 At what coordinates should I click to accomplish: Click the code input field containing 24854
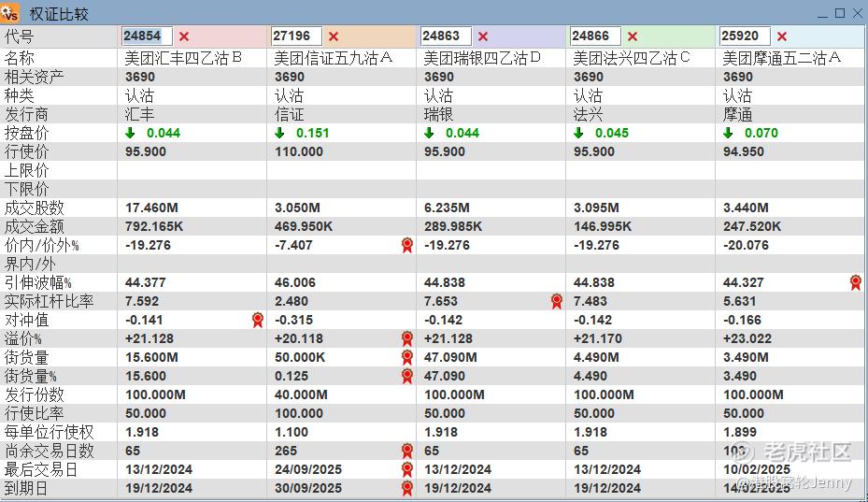(x=148, y=36)
